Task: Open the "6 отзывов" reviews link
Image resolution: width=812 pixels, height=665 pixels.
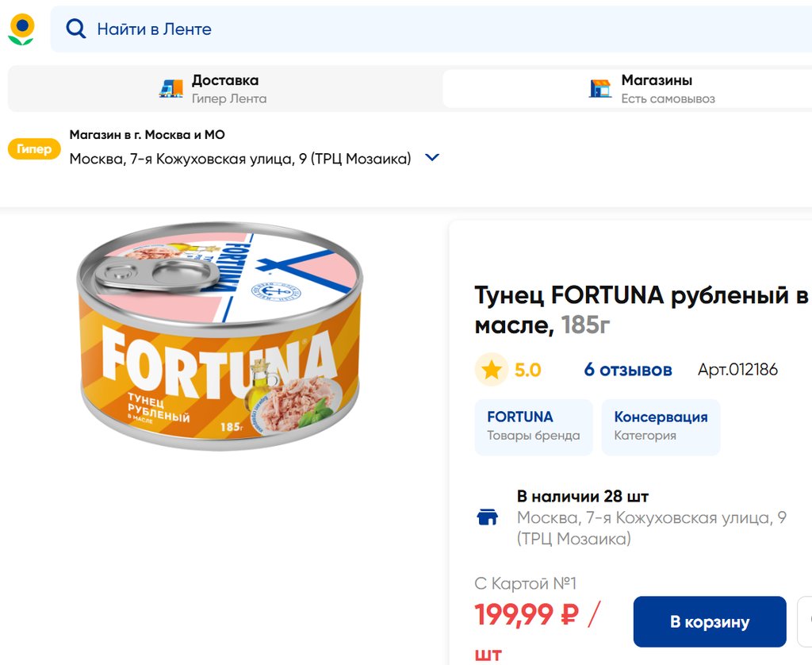Action: click(628, 370)
